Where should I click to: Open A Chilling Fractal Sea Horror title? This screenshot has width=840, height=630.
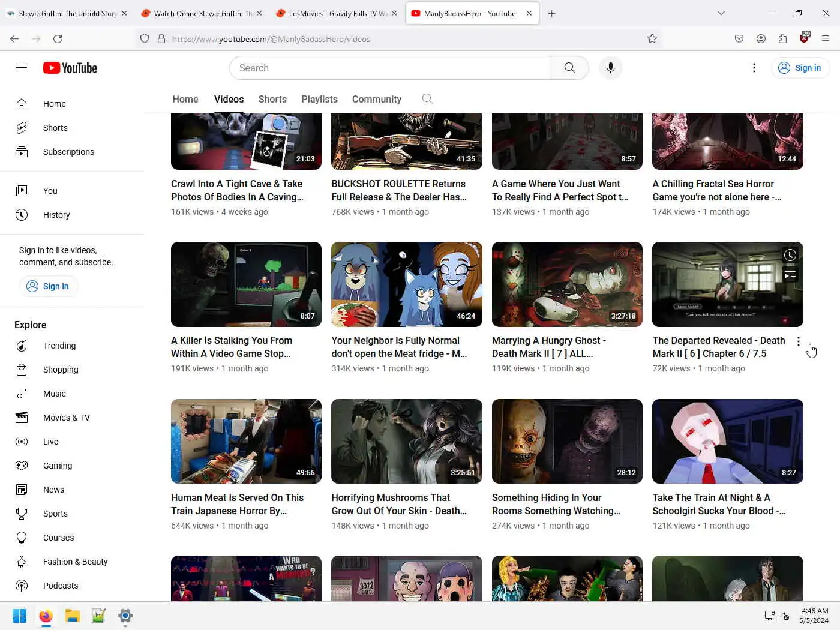tap(717, 190)
